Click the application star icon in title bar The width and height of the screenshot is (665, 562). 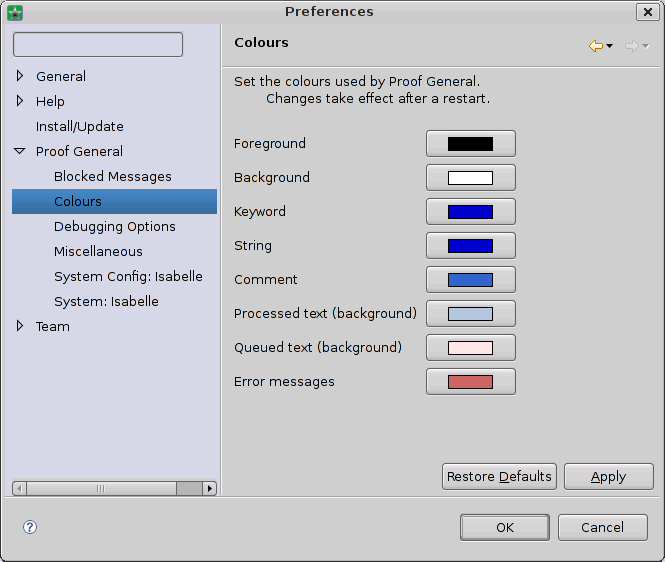pyautogui.click(x=15, y=13)
